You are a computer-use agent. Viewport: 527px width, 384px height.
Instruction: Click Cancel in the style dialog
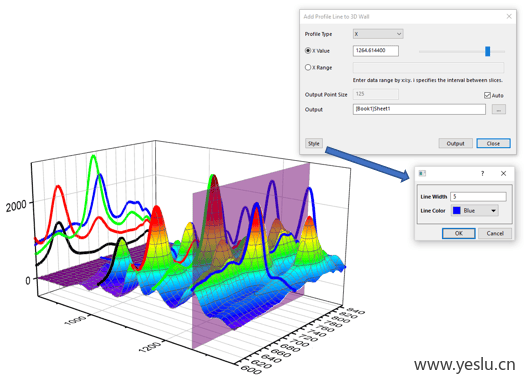click(495, 233)
